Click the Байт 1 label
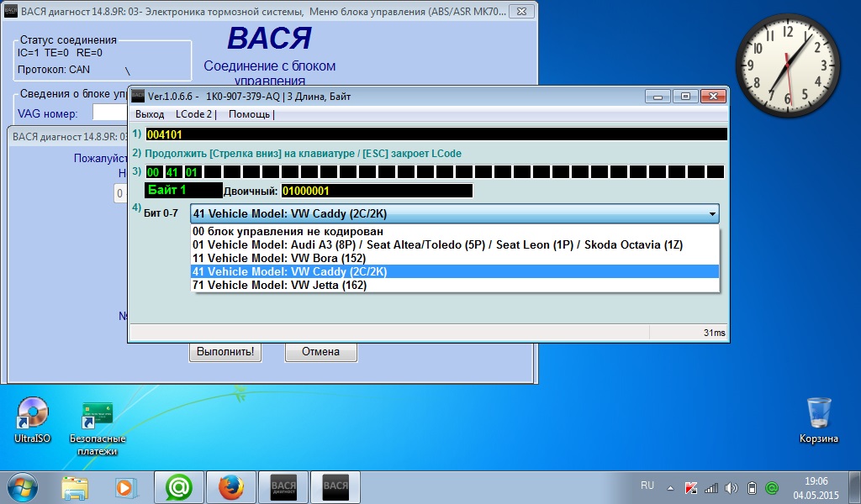The width and height of the screenshot is (861, 504). (183, 191)
